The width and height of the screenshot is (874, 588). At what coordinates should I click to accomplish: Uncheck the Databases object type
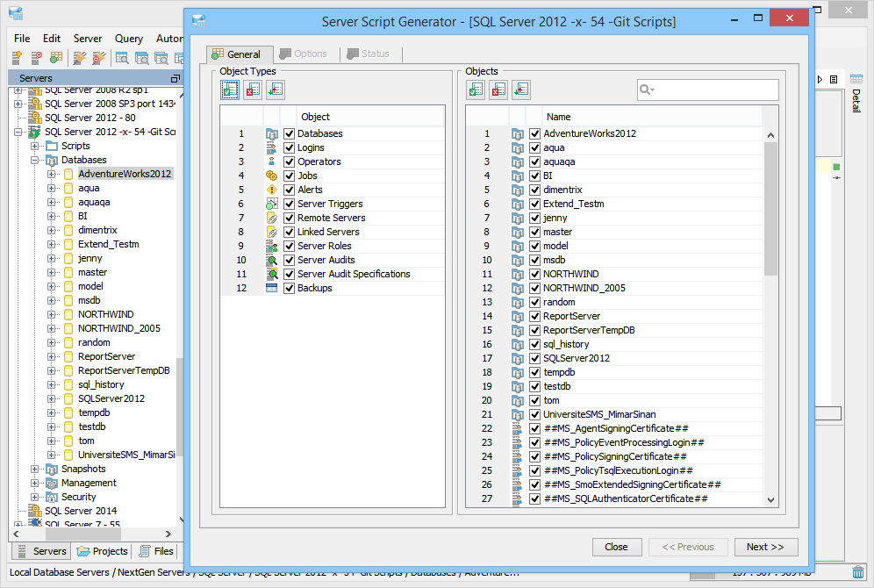[289, 133]
